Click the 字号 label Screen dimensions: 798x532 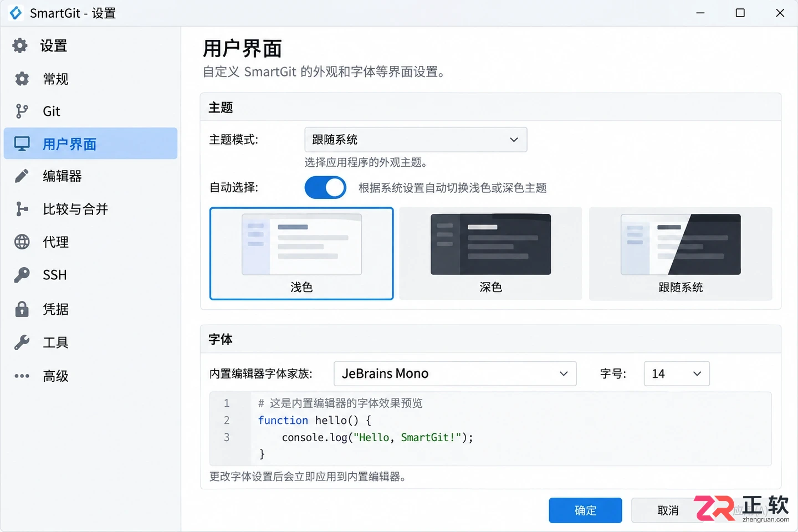tap(613, 374)
